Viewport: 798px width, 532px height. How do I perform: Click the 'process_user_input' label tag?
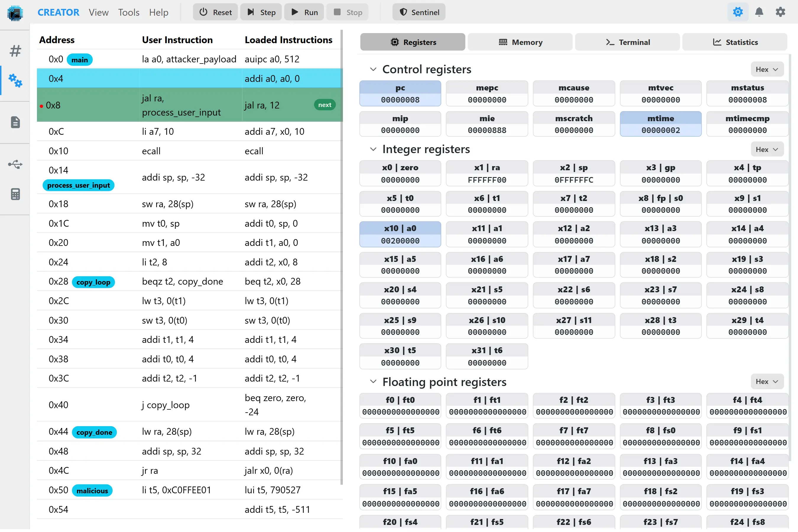pos(78,185)
